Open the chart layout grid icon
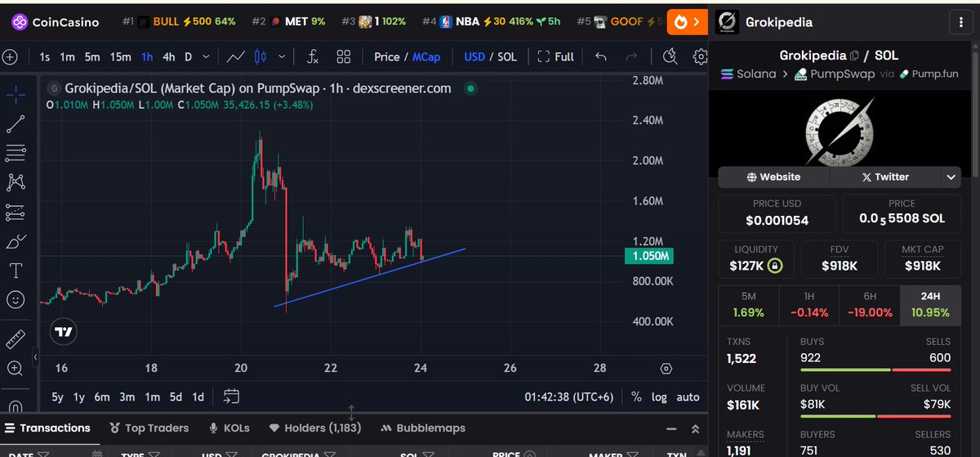 [344, 57]
